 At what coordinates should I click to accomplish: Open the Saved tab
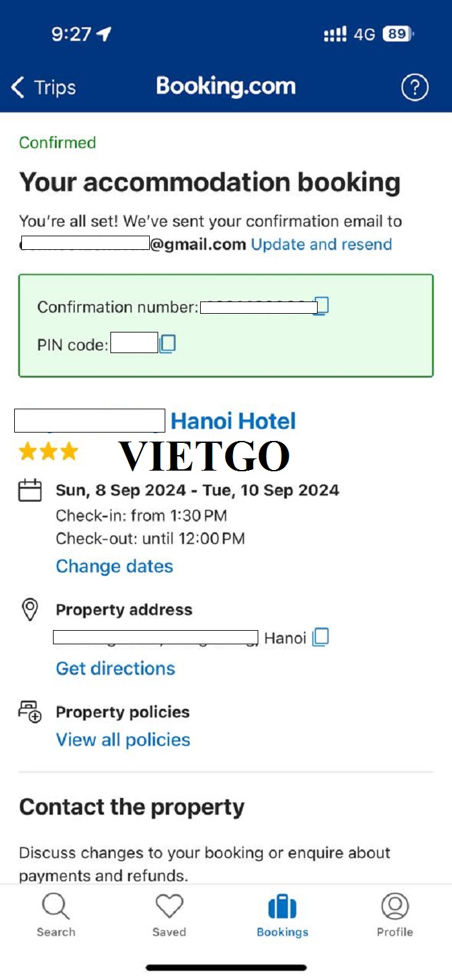(x=169, y=915)
